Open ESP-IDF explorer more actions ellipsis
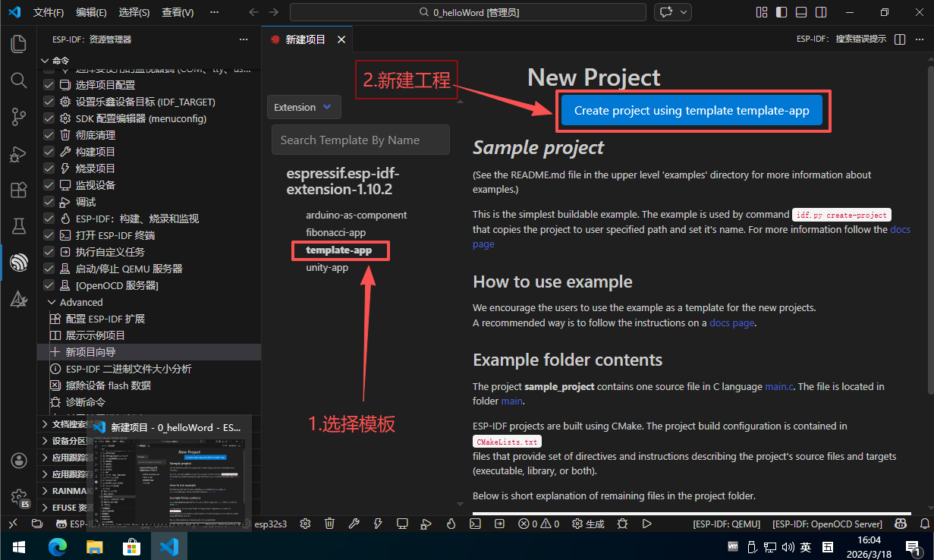 244,39
